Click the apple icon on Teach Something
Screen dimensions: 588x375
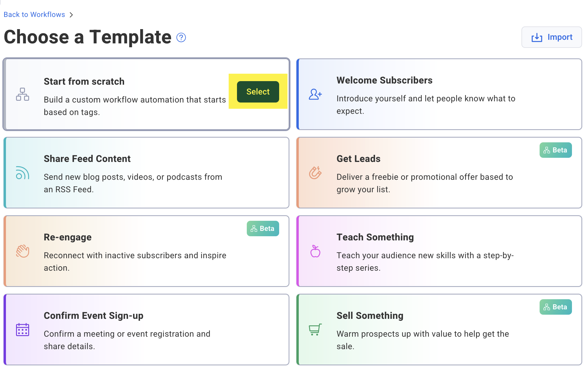(x=315, y=251)
